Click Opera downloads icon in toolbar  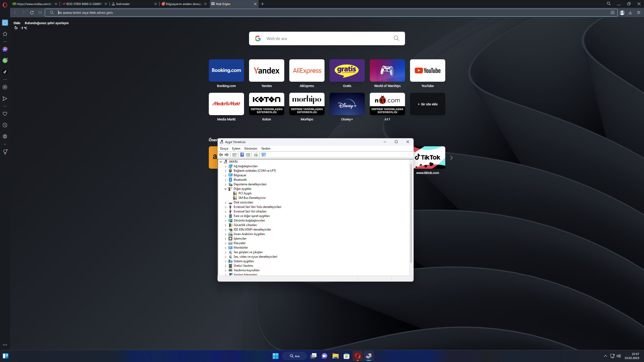point(630,13)
